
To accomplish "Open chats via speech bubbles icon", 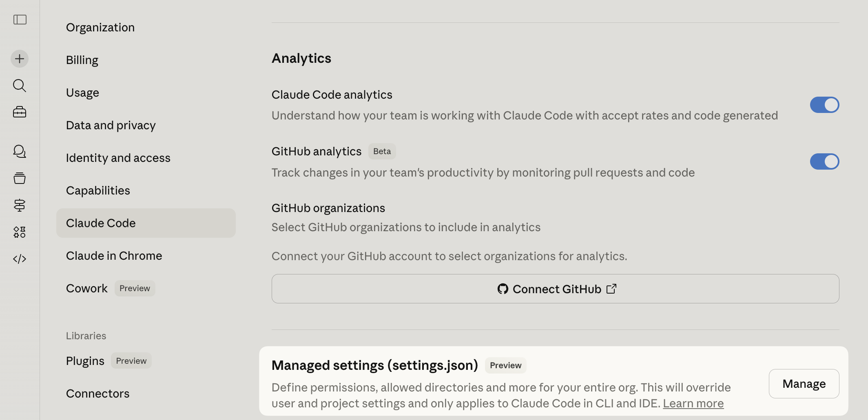I will click(x=20, y=151).
